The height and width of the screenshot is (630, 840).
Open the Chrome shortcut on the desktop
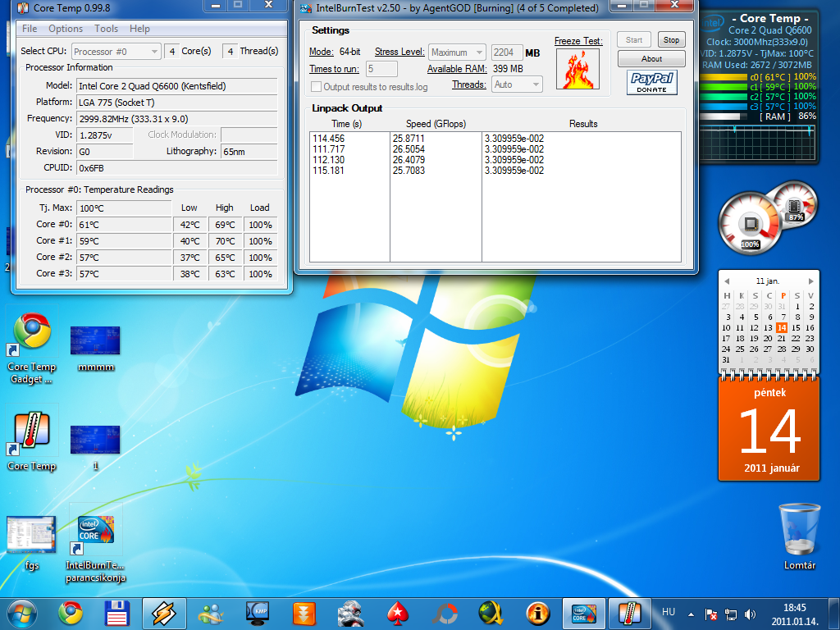pos(32,331)
